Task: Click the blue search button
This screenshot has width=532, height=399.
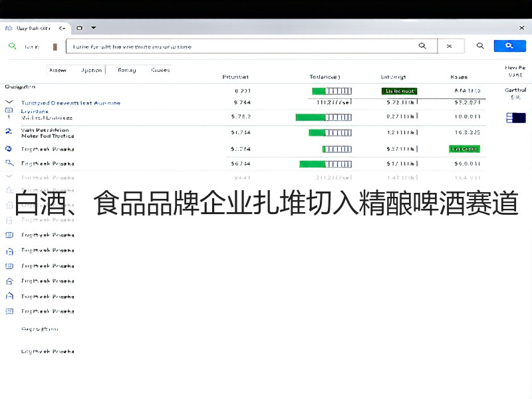Action: tap(509, 46)
